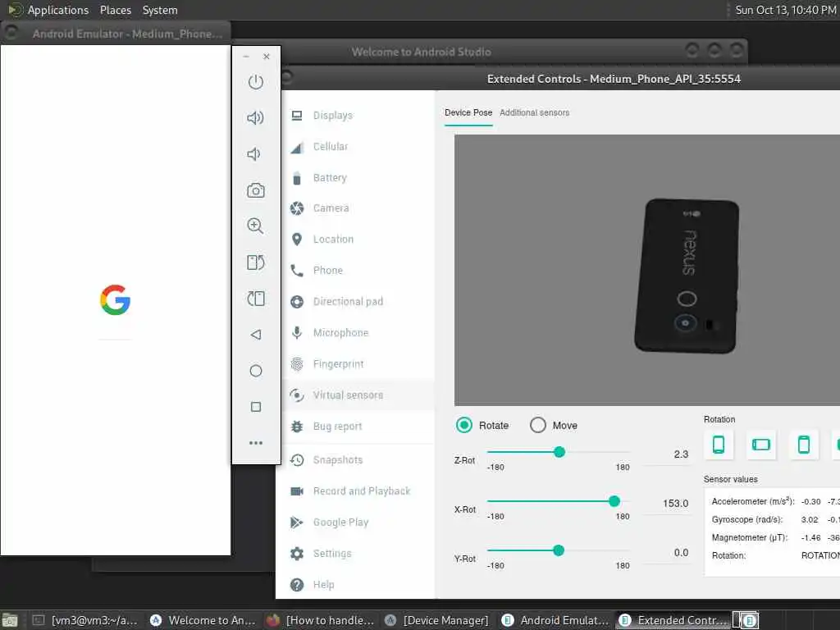
Task: Open the Battery settings
Action: (358, 178)
